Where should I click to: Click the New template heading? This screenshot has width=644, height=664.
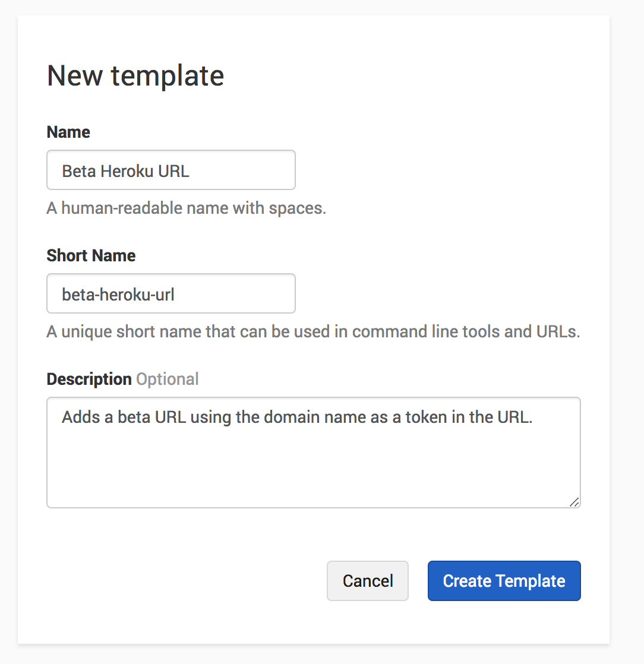click(135, 76)
